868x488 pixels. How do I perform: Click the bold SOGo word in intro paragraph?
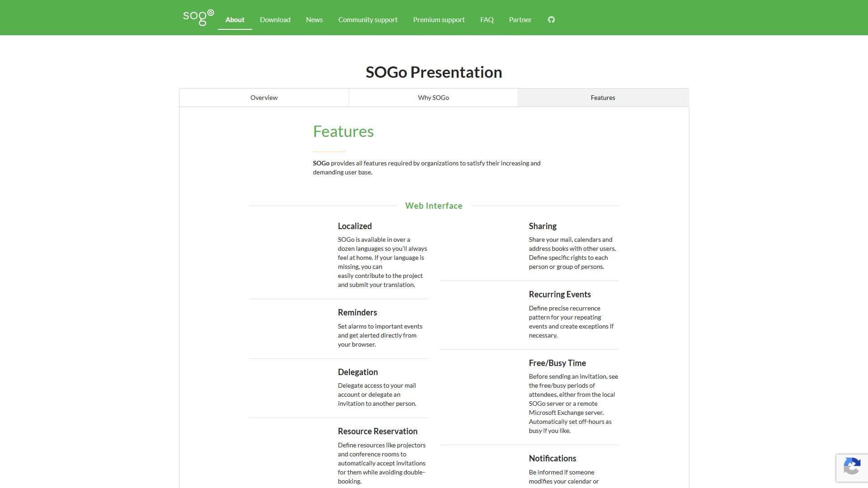click(x=321, y=163)
